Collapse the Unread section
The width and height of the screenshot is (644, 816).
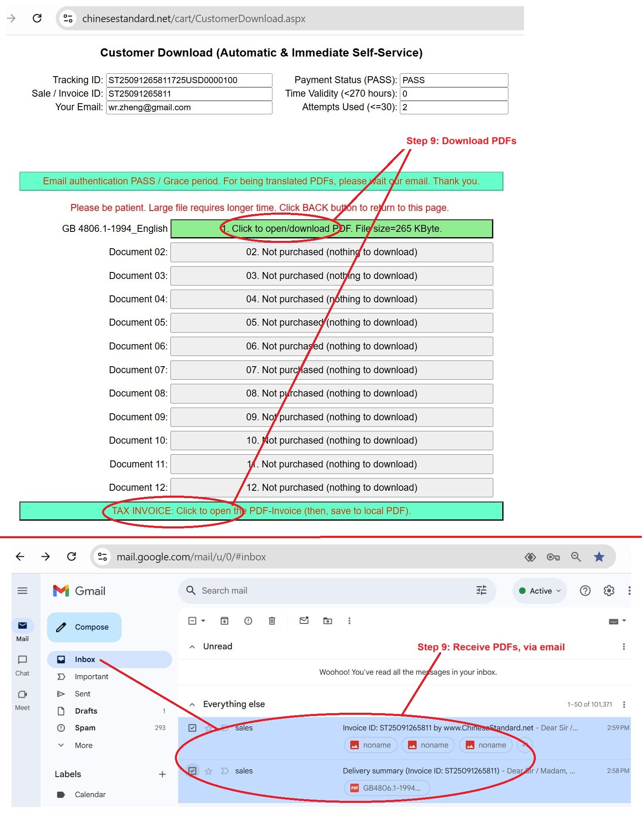point(192,646)
